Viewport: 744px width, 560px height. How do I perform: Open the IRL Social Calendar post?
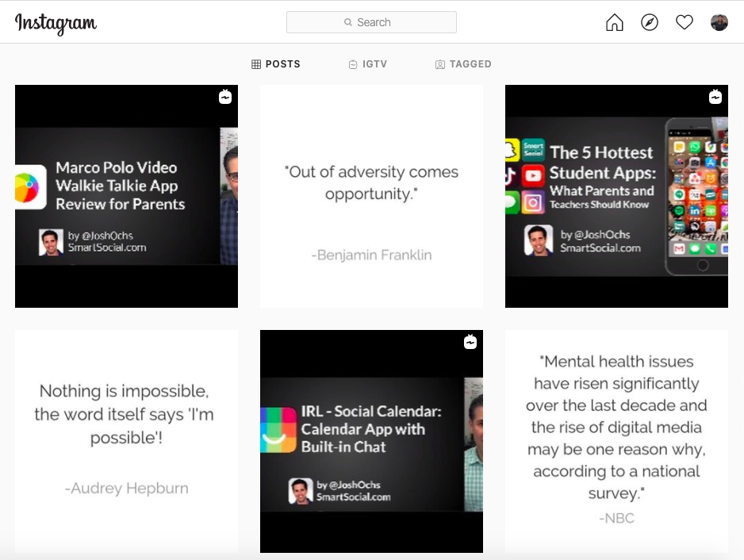[371, 441]
